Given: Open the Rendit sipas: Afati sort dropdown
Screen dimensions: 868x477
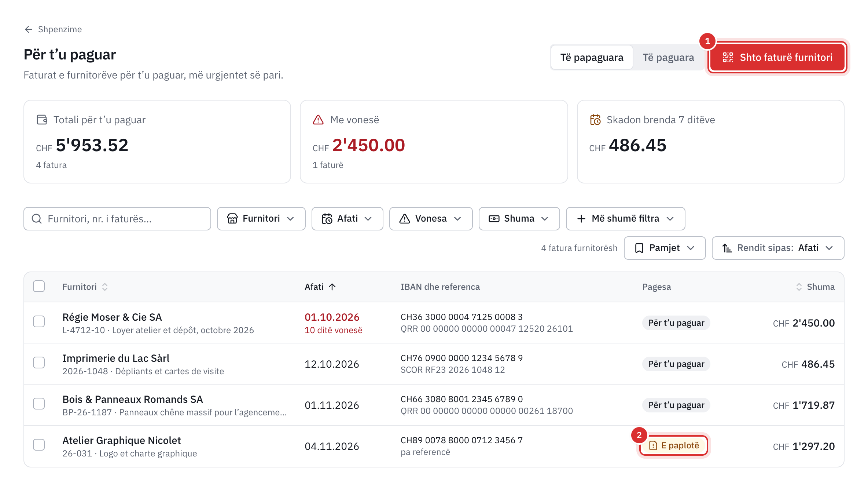Looking at the screenshot, I should point(778,248).
